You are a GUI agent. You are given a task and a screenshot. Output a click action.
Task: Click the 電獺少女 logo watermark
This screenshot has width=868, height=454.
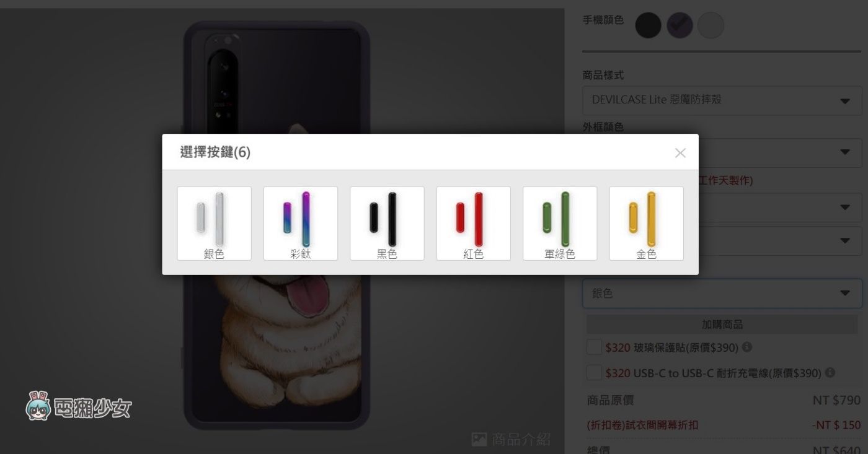(x=79, y=407)
